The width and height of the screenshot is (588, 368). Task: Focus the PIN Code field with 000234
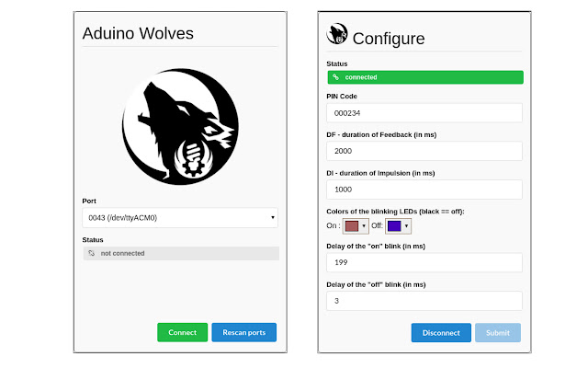click(424, 113)
